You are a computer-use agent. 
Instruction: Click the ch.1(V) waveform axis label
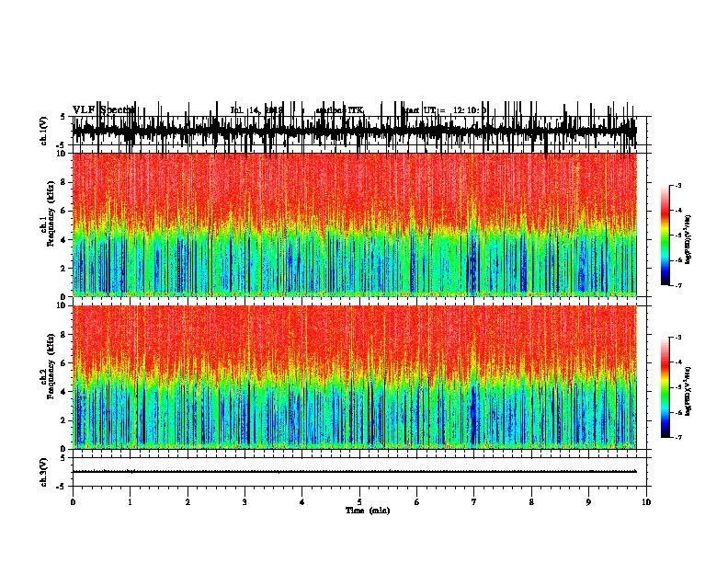tap(44, 131)
